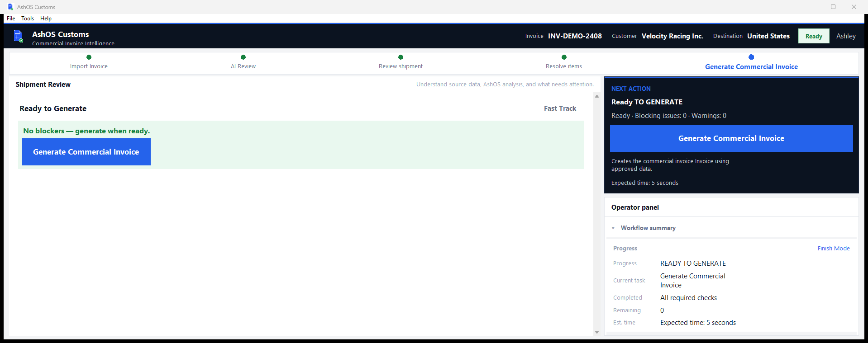The height and width of the screenshot is (343, 868).
Task: Click the green AI Review step dot
Action: coord(243,57)
